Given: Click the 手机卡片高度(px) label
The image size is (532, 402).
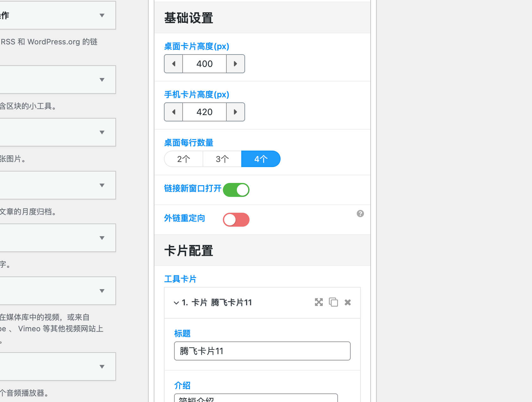Looking at the screenshot, I should click(197, 94).
